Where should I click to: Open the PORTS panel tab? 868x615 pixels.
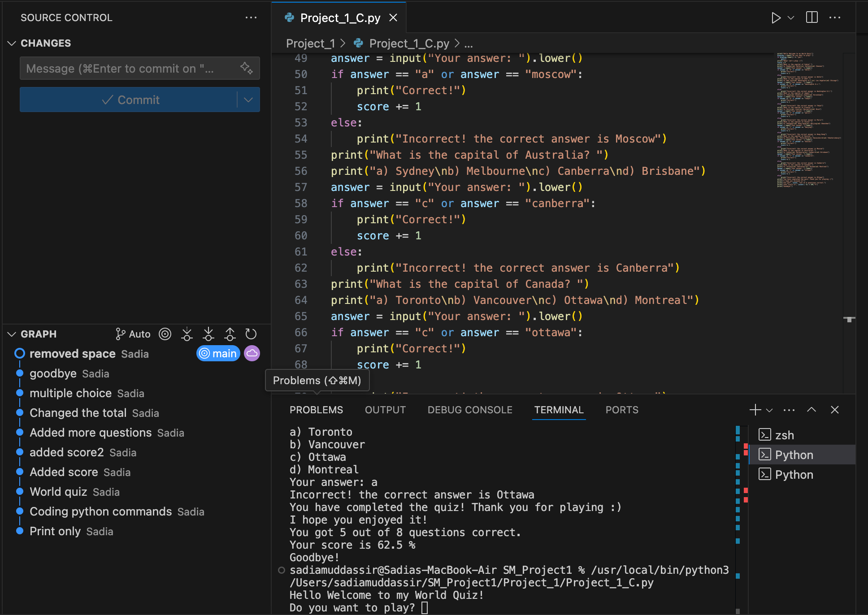click(622, 410)
